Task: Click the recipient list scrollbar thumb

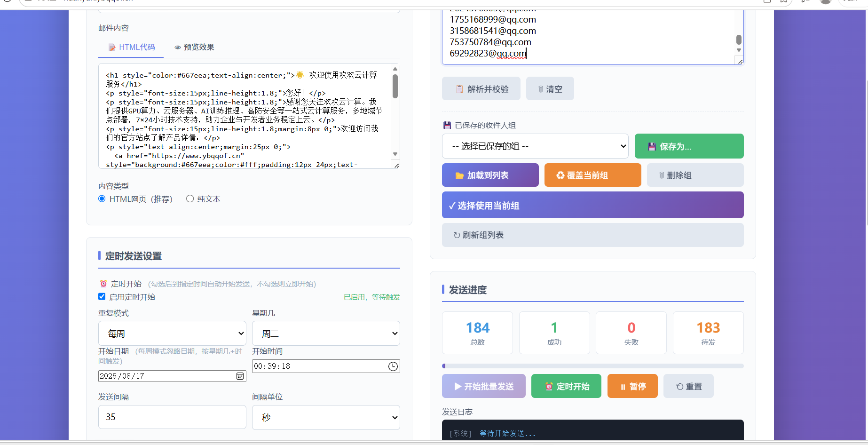Action: [x=739, y=40]
